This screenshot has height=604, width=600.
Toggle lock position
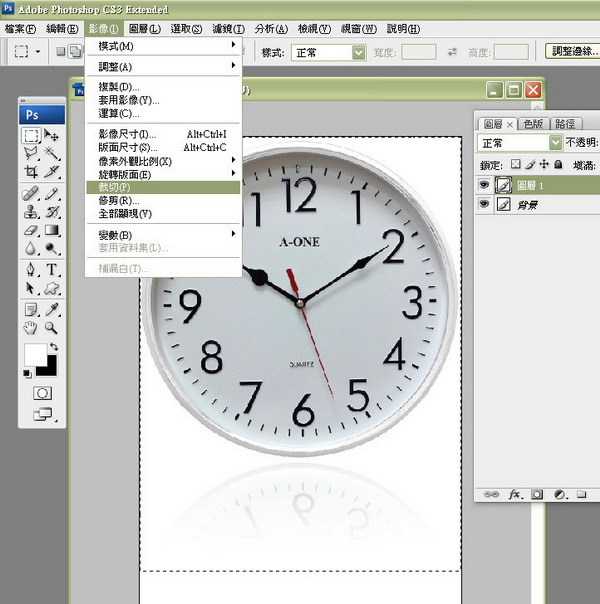tap(544, 164)
